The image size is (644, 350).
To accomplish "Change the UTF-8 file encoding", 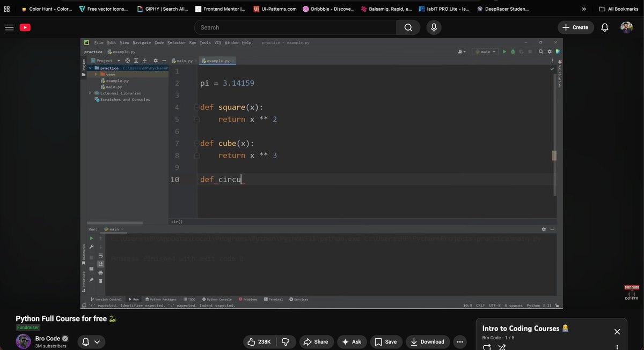I will 495,306.
